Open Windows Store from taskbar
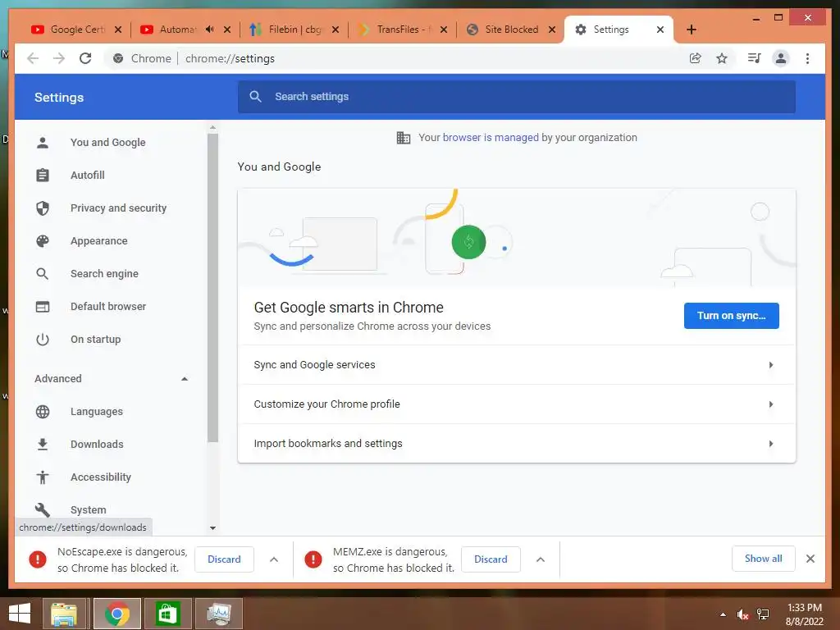 click(167, 614)
